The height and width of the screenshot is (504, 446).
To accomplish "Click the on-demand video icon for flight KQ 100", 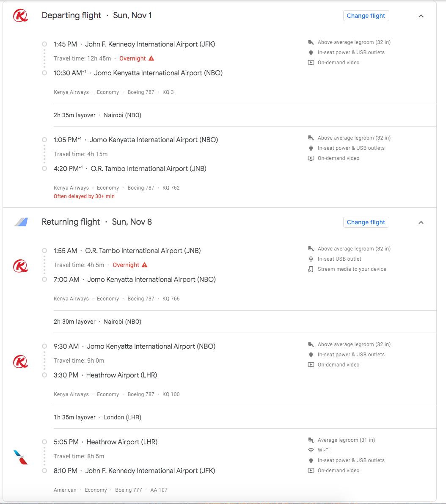I will [311, 365].
